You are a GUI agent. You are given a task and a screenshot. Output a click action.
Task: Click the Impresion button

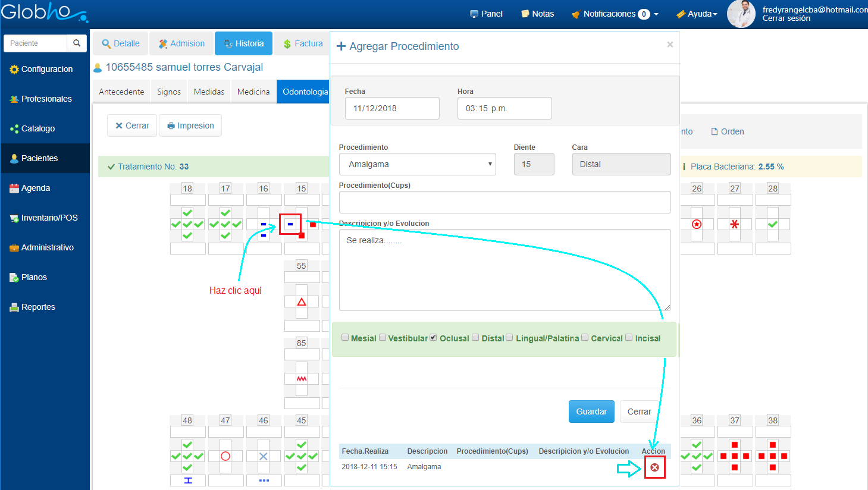[x=190, y=125]
